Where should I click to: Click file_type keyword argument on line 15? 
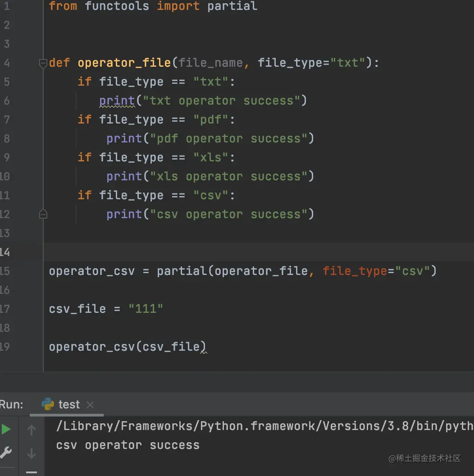[355, 271]
